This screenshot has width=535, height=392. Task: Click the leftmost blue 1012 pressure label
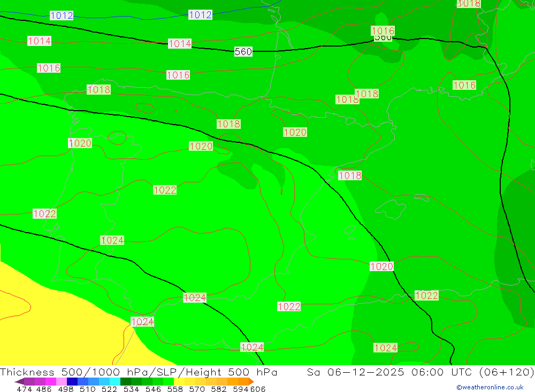tap(62, 16)
